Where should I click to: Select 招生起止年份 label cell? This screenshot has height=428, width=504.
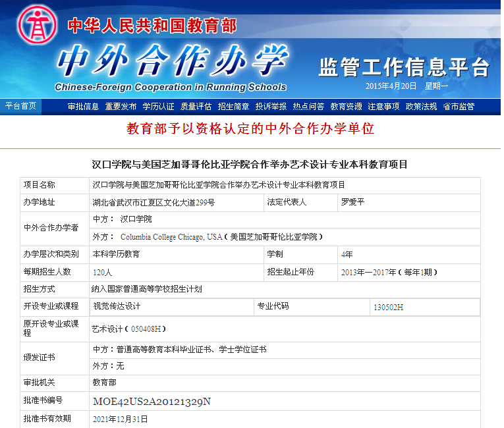point(300,272)
